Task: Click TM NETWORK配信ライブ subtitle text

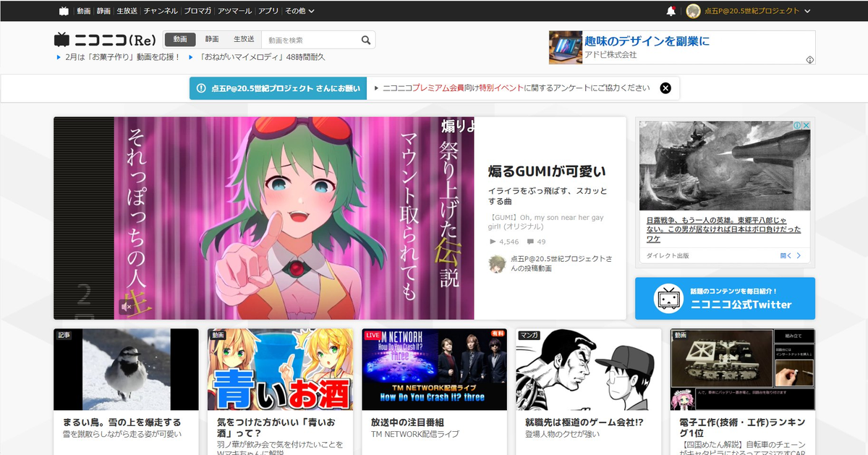Action: [415, 434]
